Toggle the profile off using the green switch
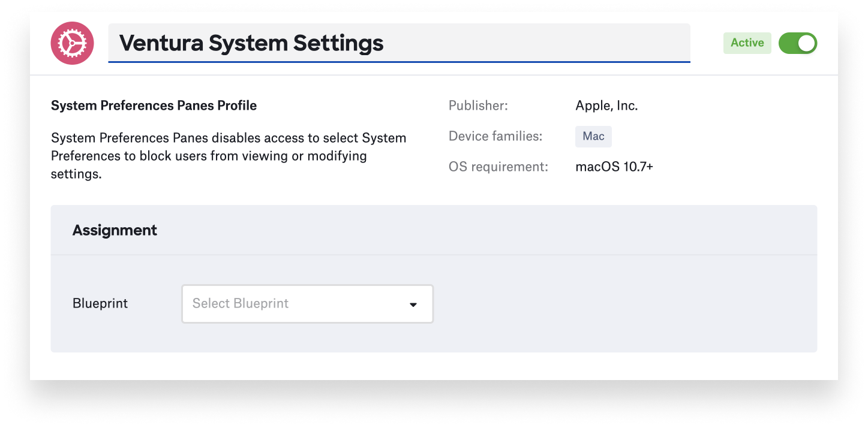 (797, 43)
